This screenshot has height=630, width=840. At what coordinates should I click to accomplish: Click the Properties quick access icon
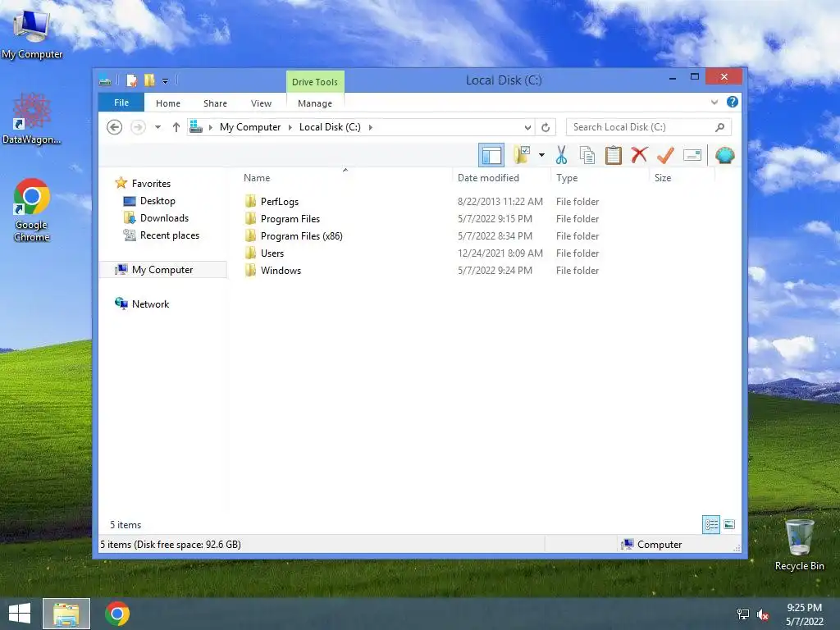point(131,80)
